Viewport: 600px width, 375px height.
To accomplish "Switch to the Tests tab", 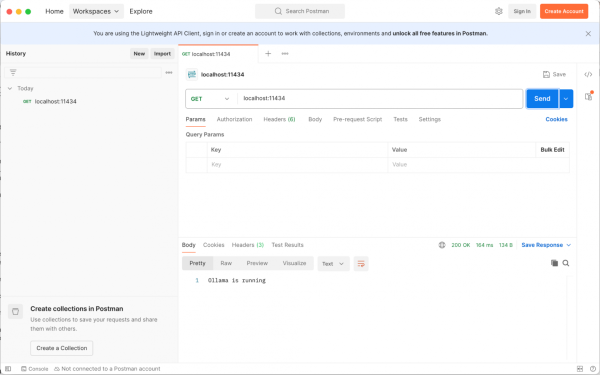I will pyautogui.click(x=400, y=119).
